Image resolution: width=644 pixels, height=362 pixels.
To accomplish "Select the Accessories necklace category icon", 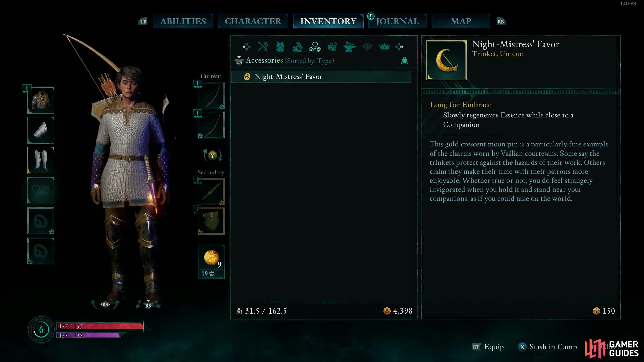I will (315, 47).
